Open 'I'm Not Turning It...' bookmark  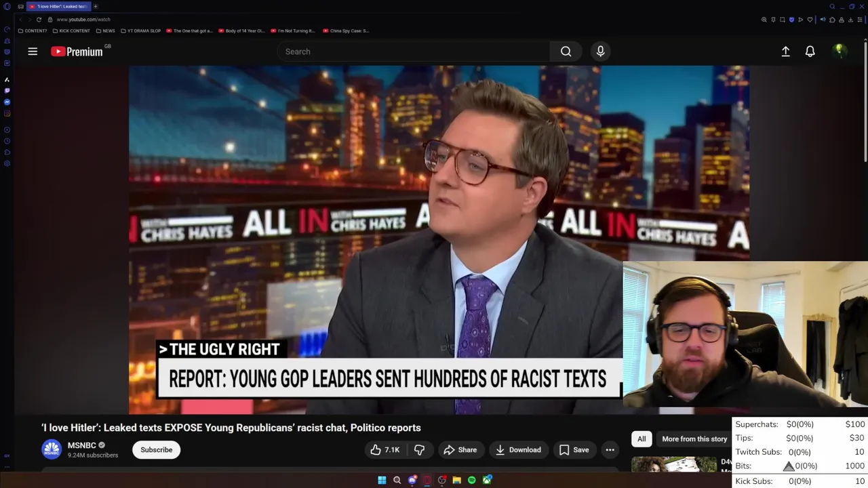(293, 30)
